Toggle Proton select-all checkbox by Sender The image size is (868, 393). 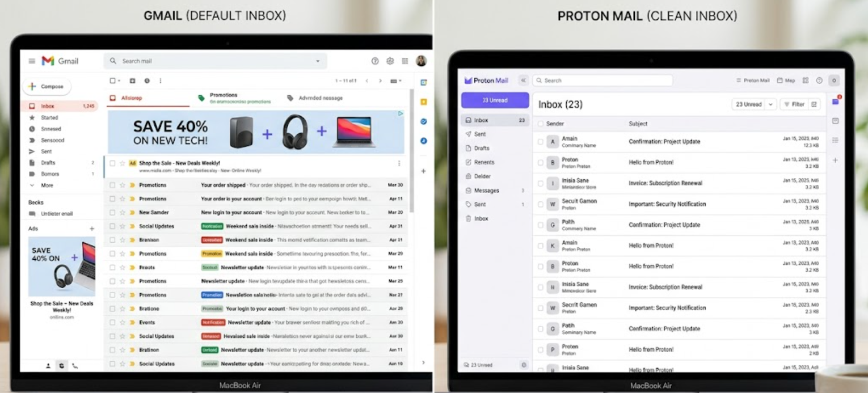click(x=540, y=124)
